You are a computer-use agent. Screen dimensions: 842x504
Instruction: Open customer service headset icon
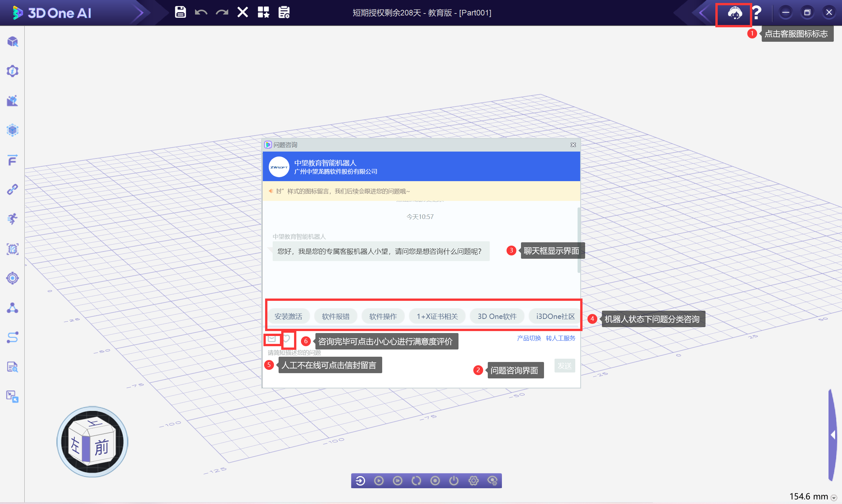[734, 13]
